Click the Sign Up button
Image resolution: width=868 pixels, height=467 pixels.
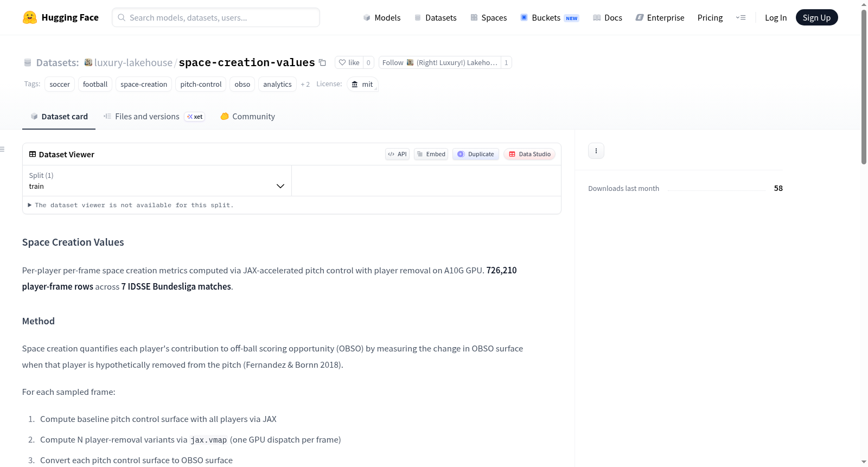tap(816, 17)
